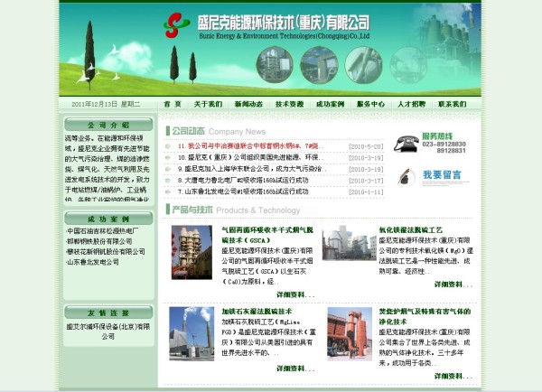Open the 关于我们 menu item
542x392 pixels.
click(x=208, y=104)
